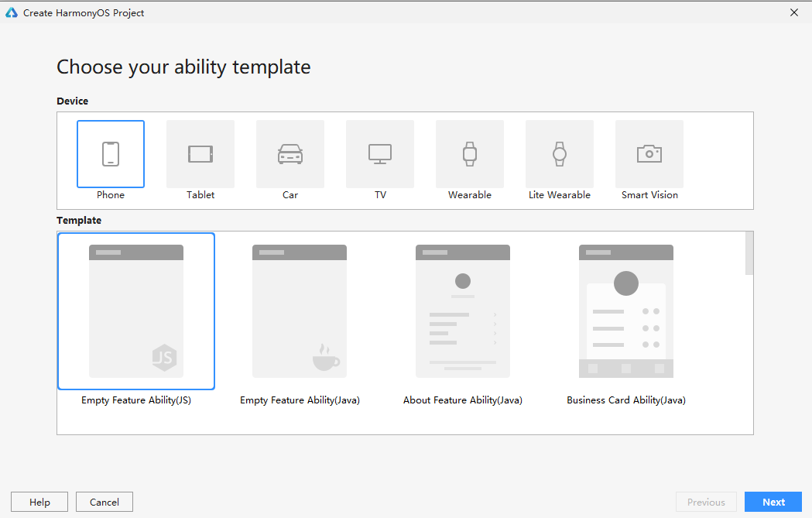Image resolution: width=812 pixels, height=518 pixels.
Task: Select the Wearable watch icon
Action: point(470,154)
